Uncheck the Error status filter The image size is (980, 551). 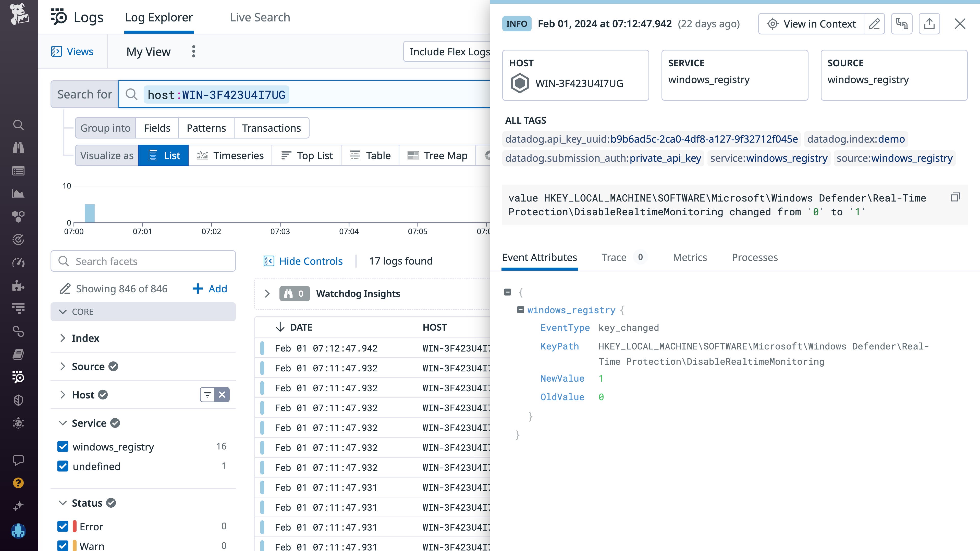click(63, 526)
